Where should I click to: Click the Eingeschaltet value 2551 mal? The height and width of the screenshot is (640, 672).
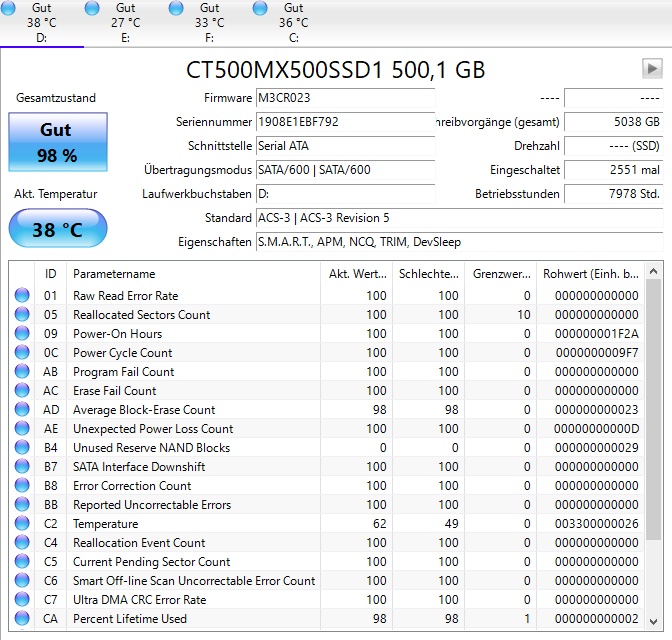(614, 170)
